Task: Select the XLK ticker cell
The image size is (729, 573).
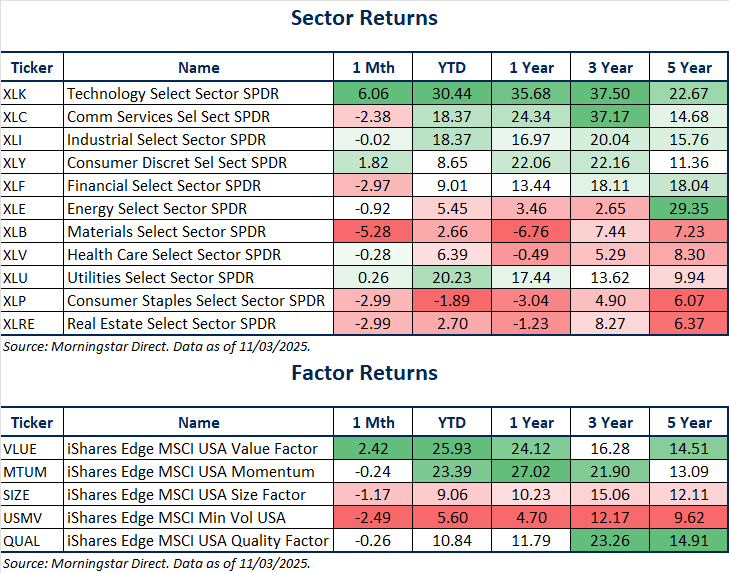Action: [x=17, y=94]
